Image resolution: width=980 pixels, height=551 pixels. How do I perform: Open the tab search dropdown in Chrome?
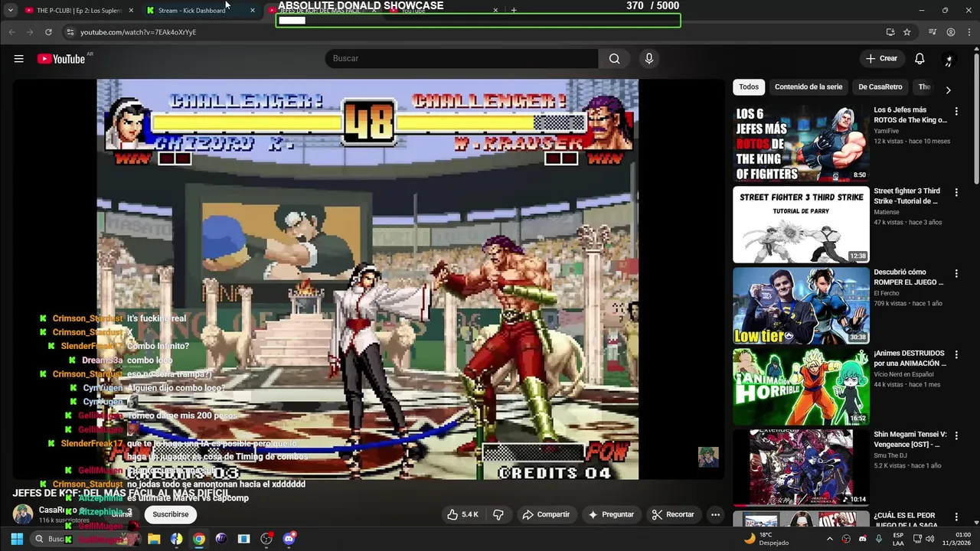(x=10, y=11)
